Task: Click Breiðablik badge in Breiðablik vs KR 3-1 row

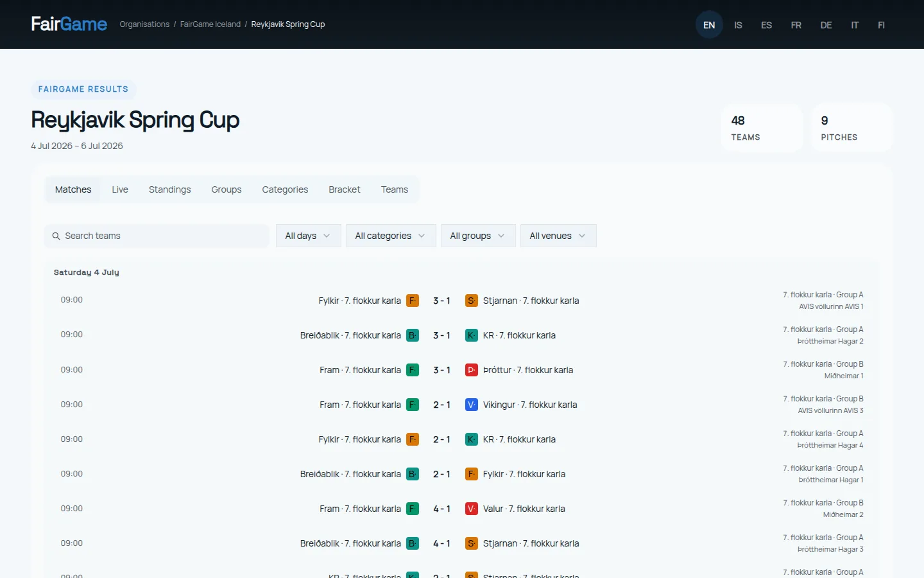Action: click(413, 335)
